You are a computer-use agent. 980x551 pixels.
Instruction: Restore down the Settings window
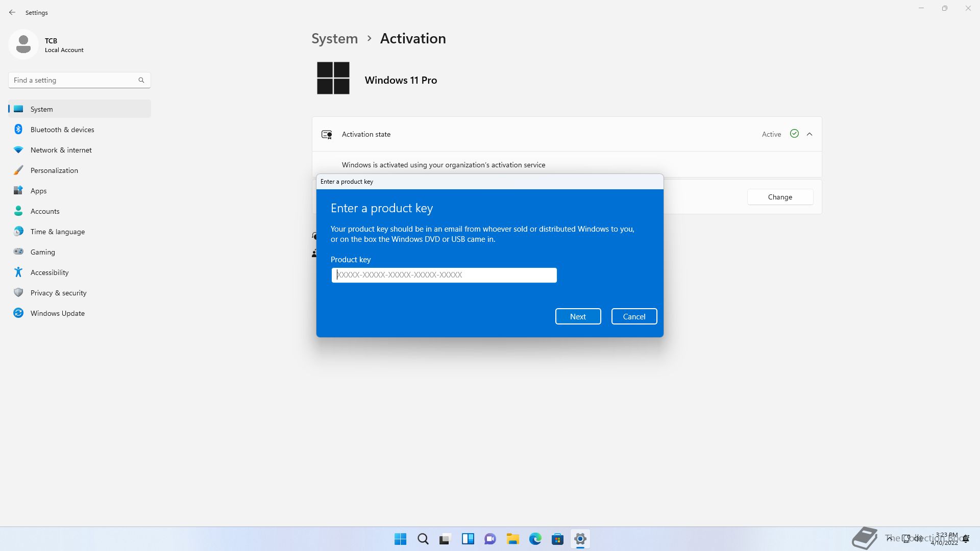(945, 8)
